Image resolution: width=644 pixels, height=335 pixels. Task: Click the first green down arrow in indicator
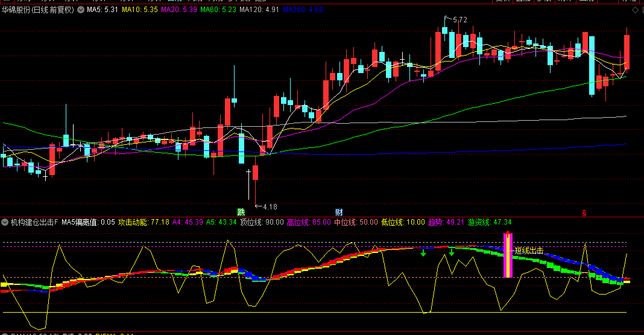pyautogui.click(x=423, y=253)
